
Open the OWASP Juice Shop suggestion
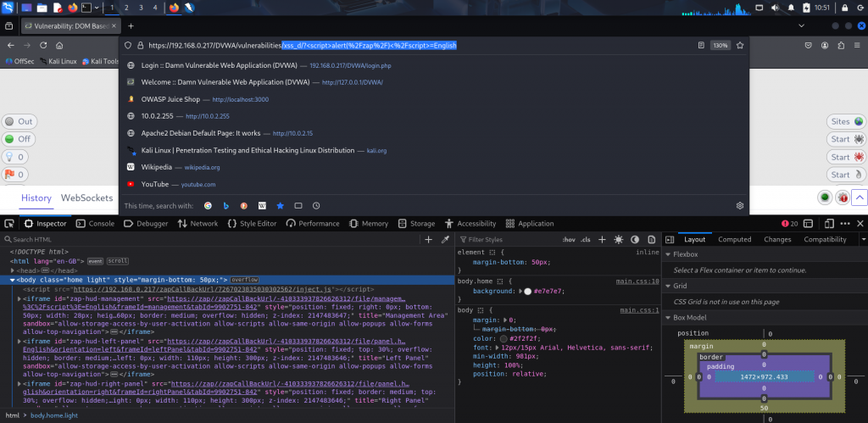click(x=433, y=100)
